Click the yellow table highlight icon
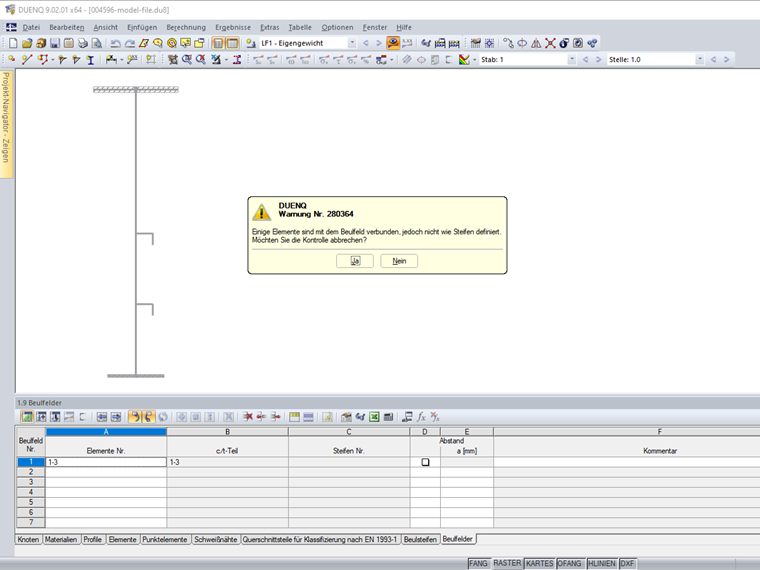The image size is (760, 570). tap(294, 417)
